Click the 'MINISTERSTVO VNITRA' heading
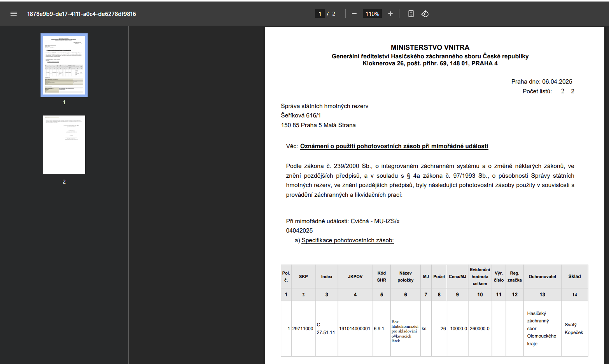 430,47
